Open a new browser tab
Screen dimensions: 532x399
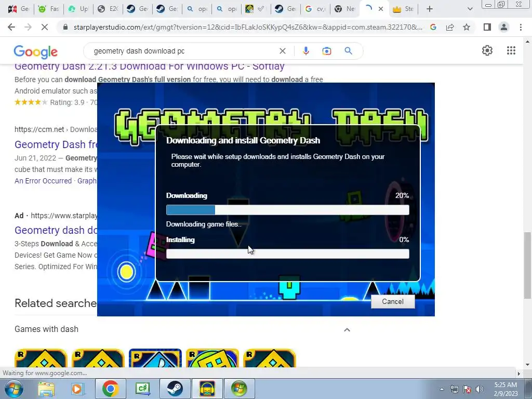(x=429, y=9)
